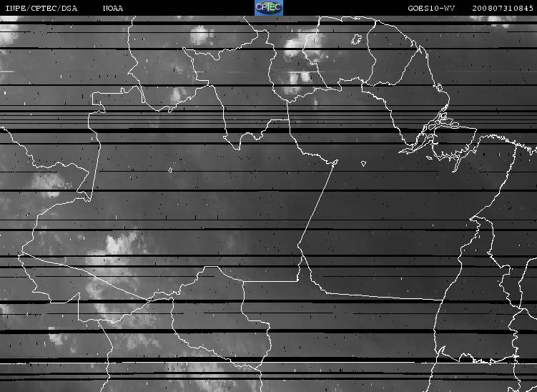Click the INPE/CPTEC/DSA header text
This screenshot has height=392, width=537.
point(41,8)
